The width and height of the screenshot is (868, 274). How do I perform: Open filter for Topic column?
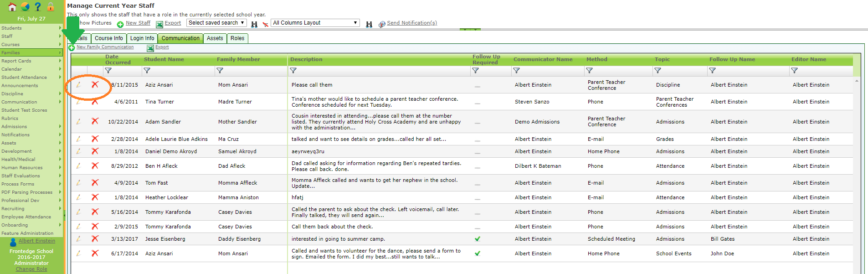[657, 71]
